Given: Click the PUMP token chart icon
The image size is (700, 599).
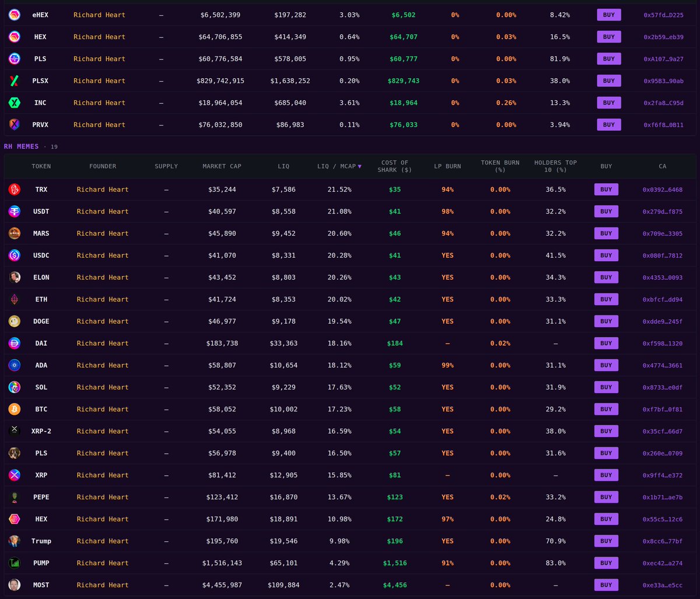Looking at the screenshot, I should (15, 563).
